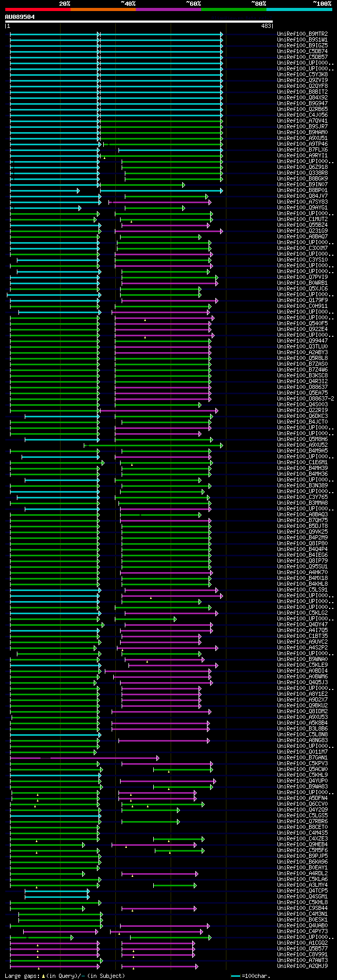Select hit label UniRef100_B8BGK9
This screenshot has width=337, height=980.
pos(302,179)
